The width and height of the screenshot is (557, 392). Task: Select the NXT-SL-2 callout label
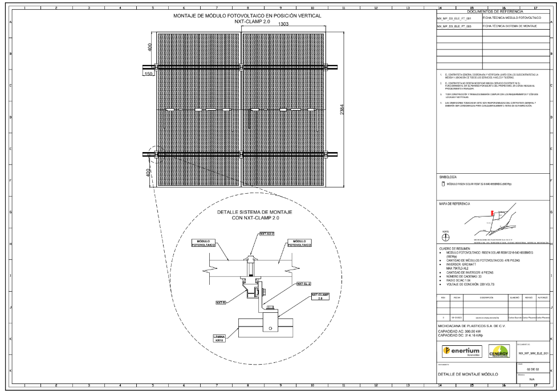click(304, 283)
